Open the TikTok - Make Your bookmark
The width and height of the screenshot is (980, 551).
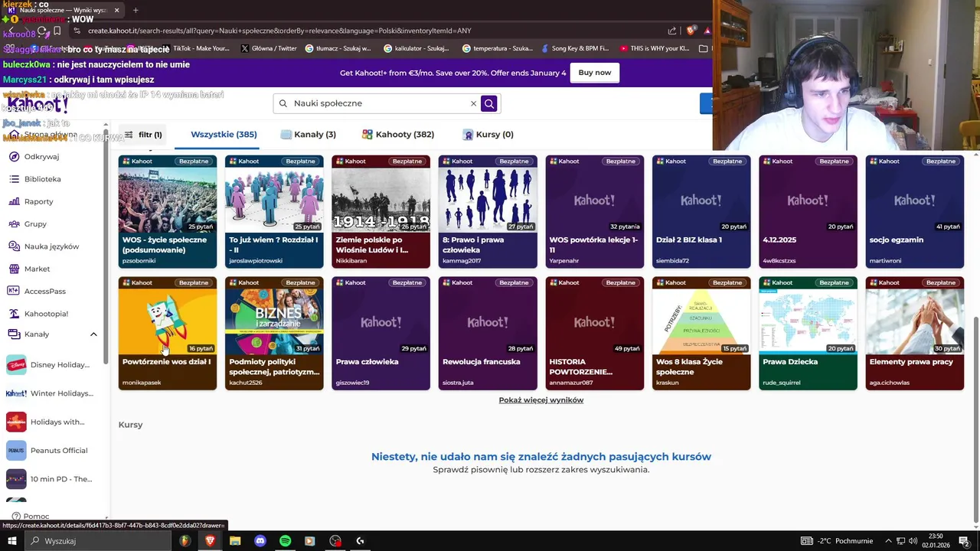(194, 48)
